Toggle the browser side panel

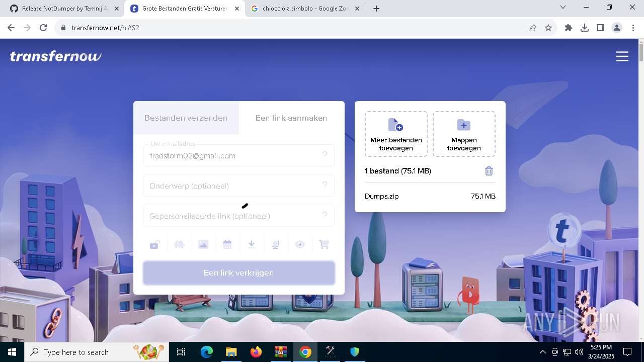pyautogui.click(x=601, y=28)
